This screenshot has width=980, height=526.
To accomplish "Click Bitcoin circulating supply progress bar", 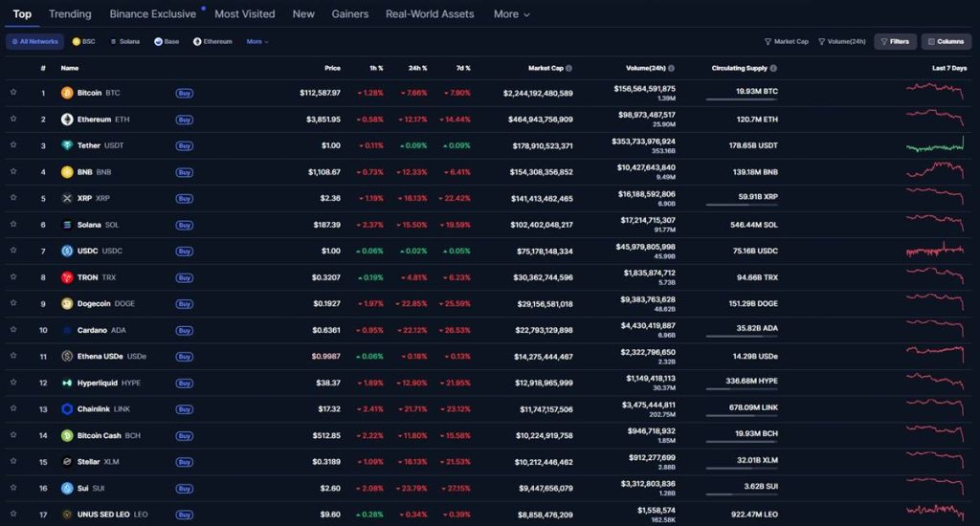I will coord(742,99).
